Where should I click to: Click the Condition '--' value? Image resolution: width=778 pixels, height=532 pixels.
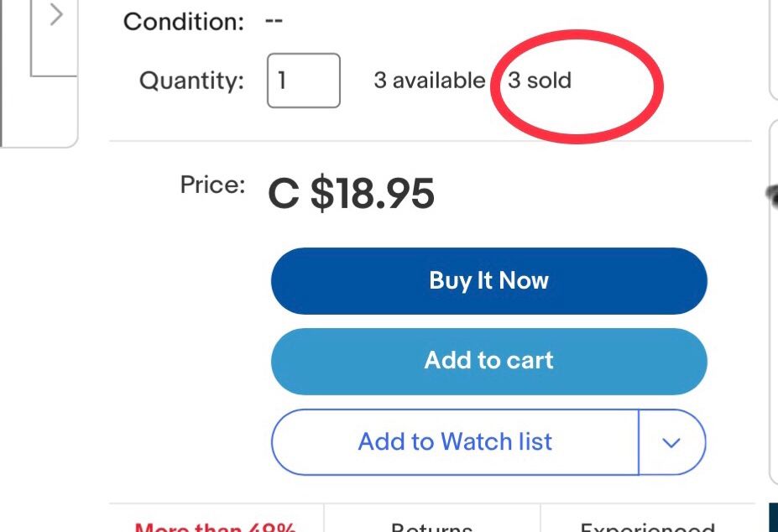tap(274, 20)
